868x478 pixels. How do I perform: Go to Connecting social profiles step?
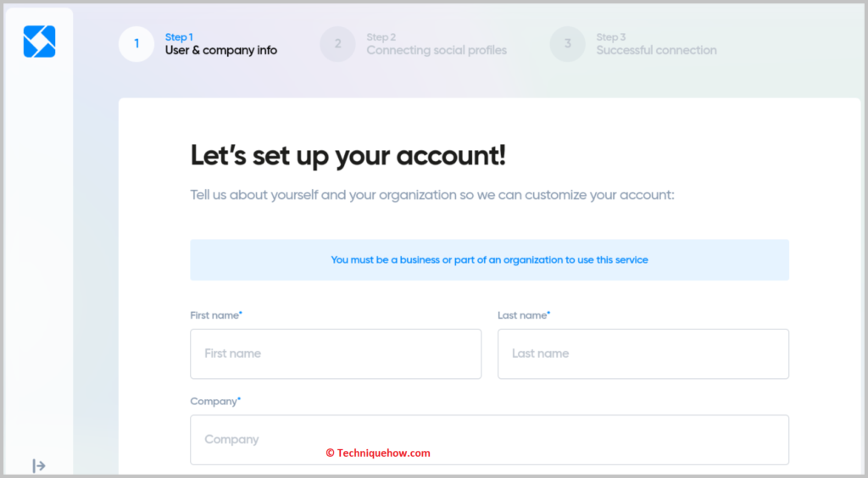tap(437, 50)
